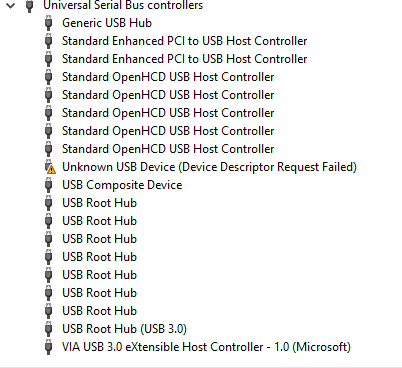
Task: Select the Universal Serial Bus controllers label
Action: [123, 5]
